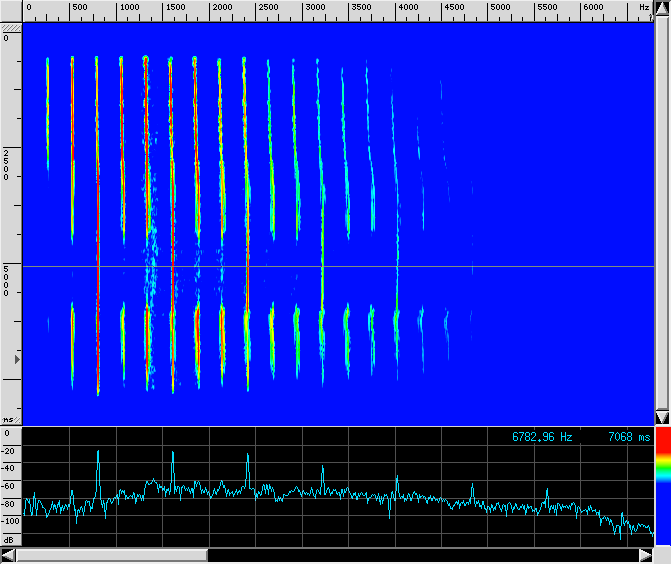671x564 pixels.
Task: Click the 6782.96 Hz frequency readout
Action: [542, 437]
